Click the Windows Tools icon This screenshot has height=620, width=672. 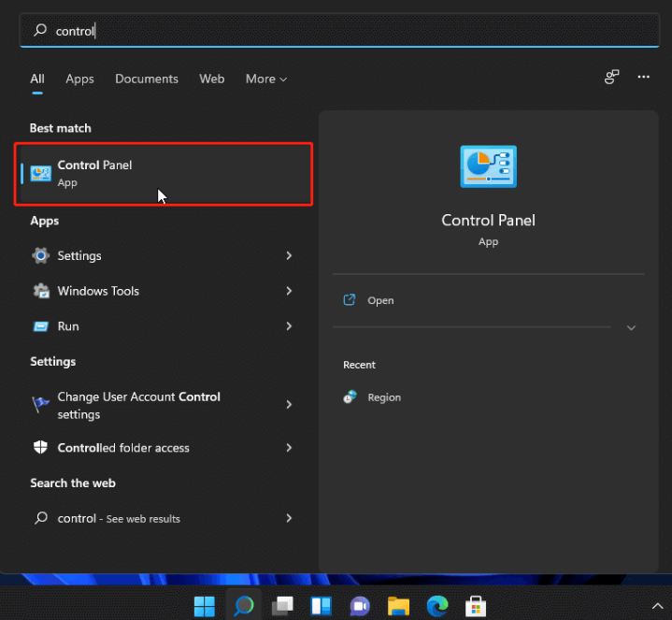41,291
